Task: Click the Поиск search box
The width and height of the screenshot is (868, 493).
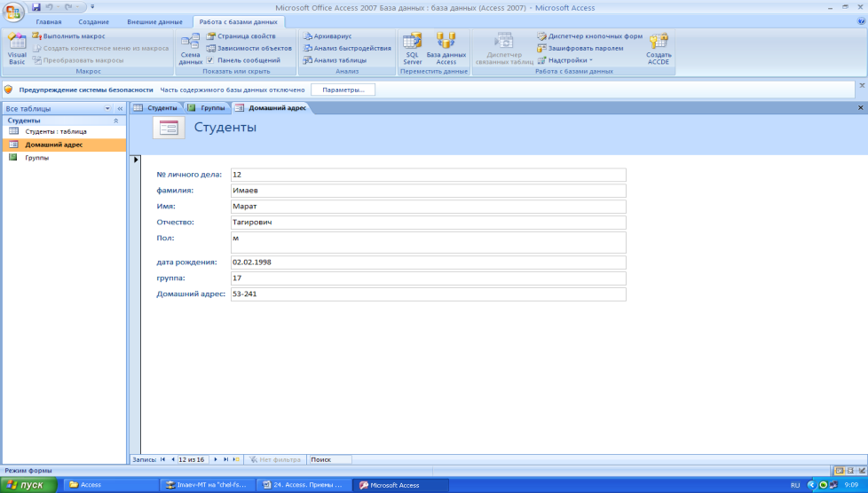Action: click(x=330, y=459)
